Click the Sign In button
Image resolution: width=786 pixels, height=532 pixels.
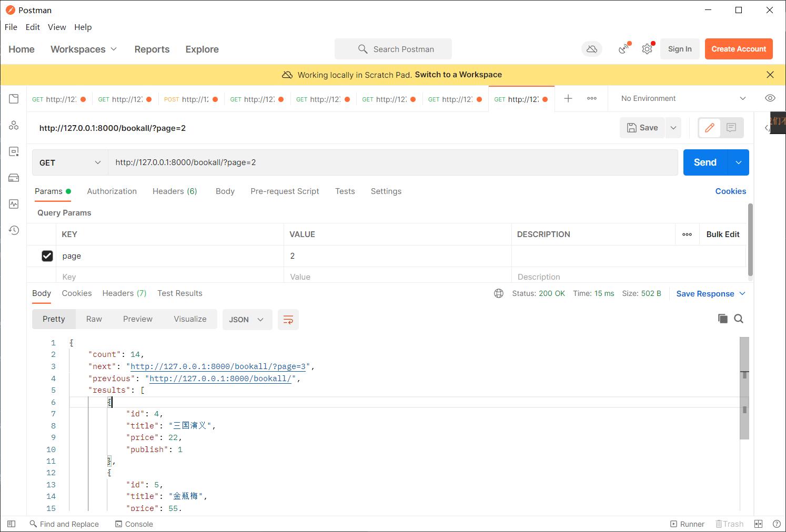tap(680, 49)
